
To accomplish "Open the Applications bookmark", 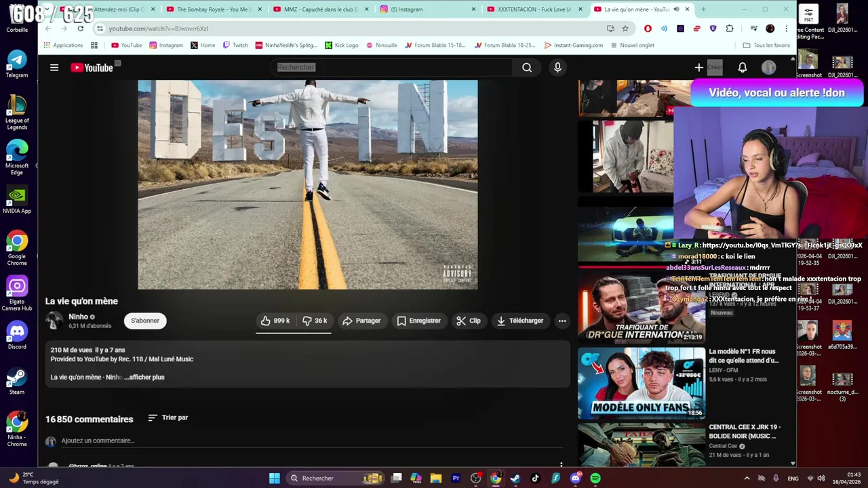I will (x=63, y=45).
